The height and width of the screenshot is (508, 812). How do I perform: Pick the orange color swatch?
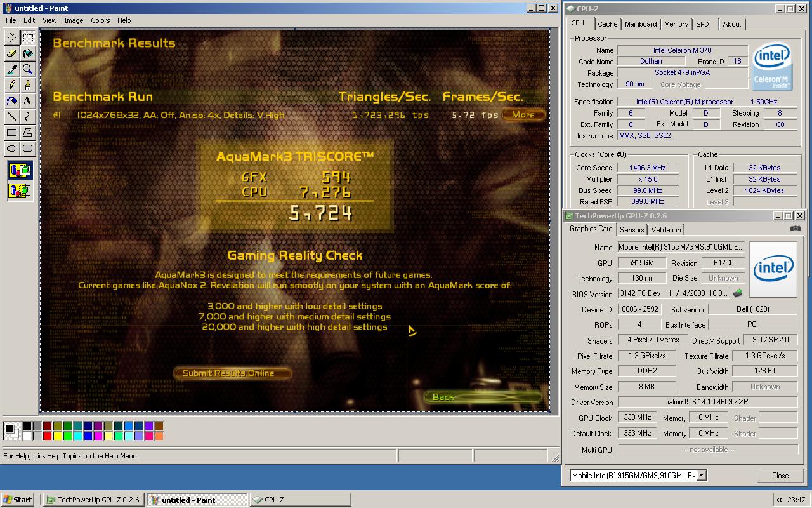click(159, 436)
